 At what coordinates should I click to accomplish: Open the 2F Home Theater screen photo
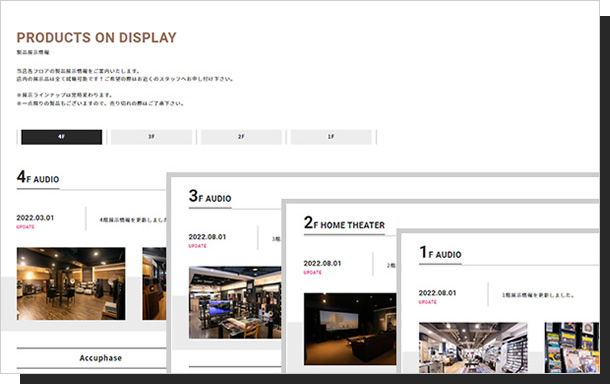(350, 329)
